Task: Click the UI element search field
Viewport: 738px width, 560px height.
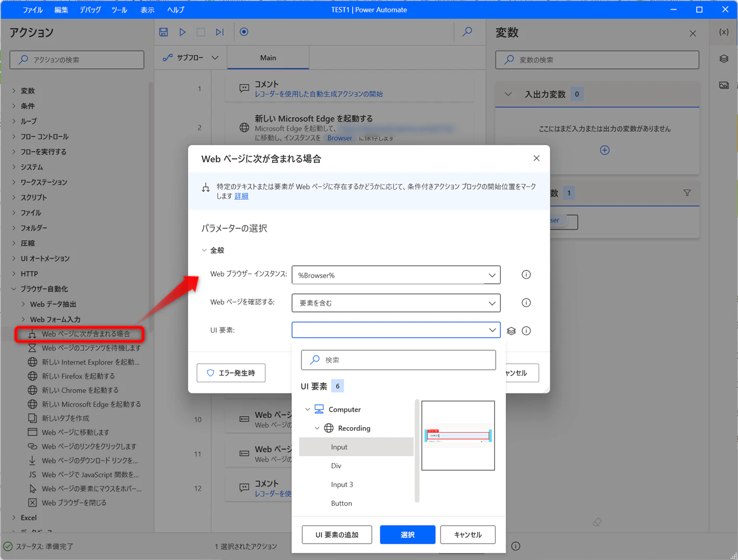Action: pos(398,360)
